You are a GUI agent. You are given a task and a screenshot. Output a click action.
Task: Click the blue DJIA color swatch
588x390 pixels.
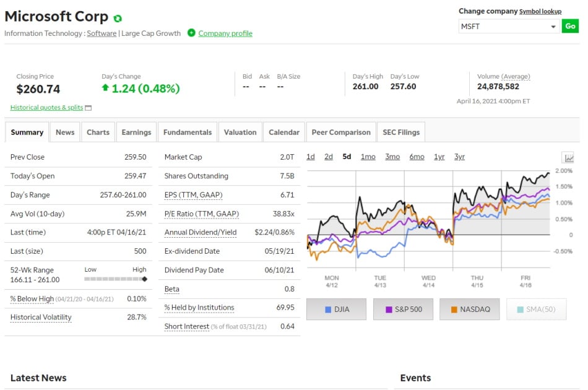[x=328, y=310]
